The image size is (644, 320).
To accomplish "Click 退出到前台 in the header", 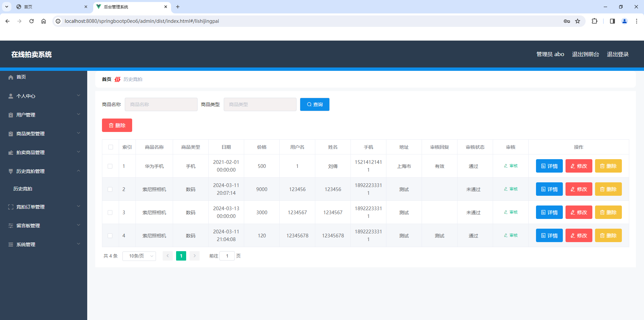I will [585, 54].
